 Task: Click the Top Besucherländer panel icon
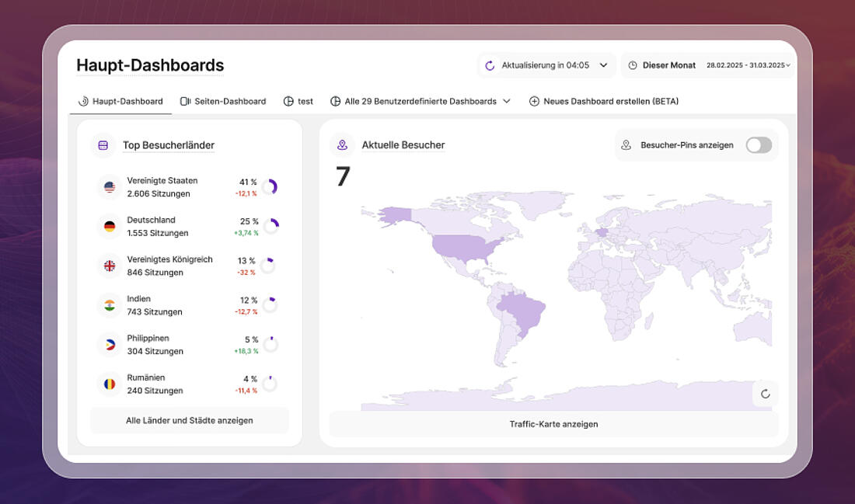click(103, 145)
